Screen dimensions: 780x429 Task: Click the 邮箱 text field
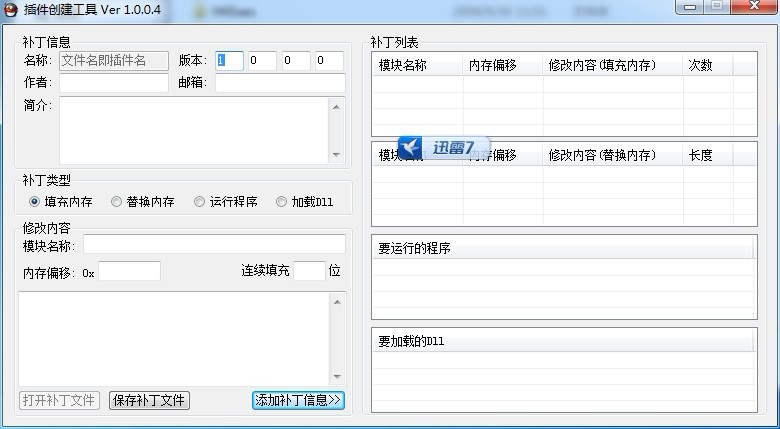point(279,83)
